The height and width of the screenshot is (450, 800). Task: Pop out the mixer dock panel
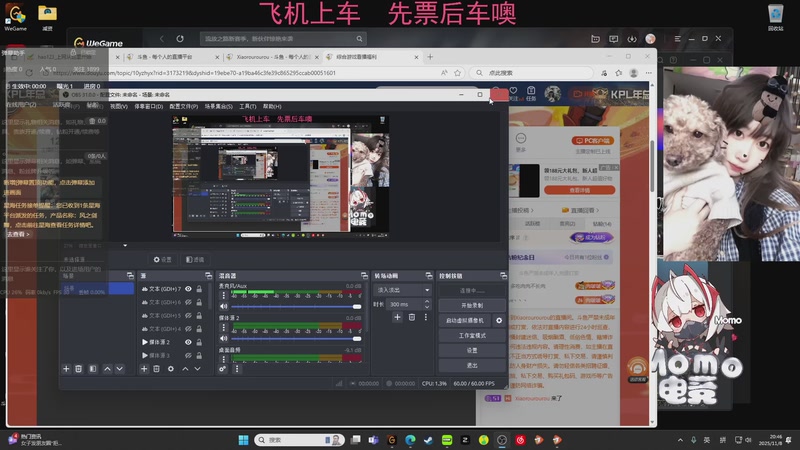pos(364,276)
